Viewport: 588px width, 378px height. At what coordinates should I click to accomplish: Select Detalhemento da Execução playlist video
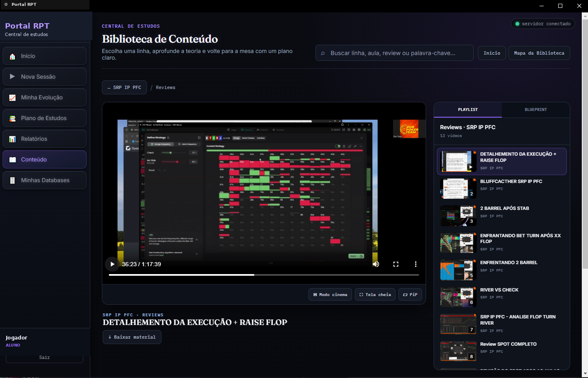[502, 161]
